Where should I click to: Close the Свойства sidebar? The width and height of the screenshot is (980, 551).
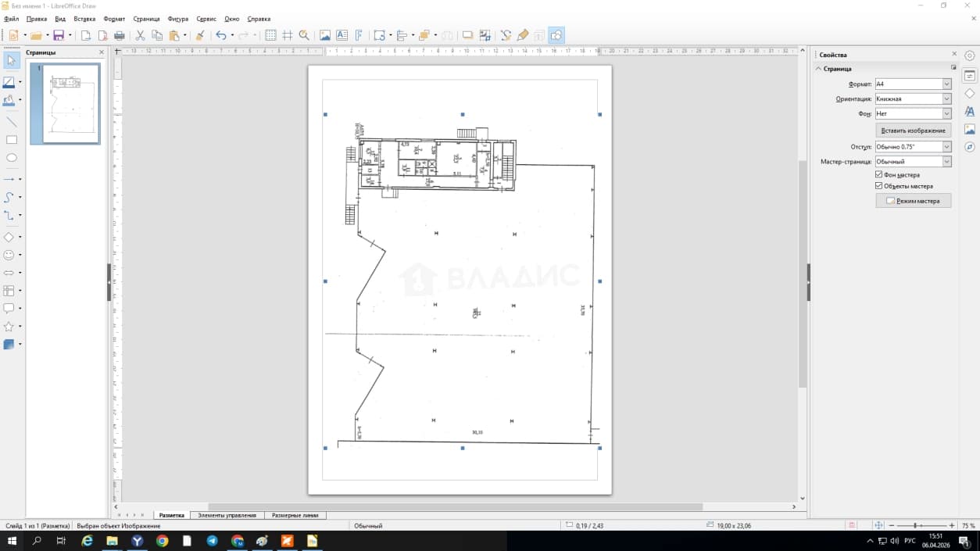pyautogui.click(x=954, y=54)
